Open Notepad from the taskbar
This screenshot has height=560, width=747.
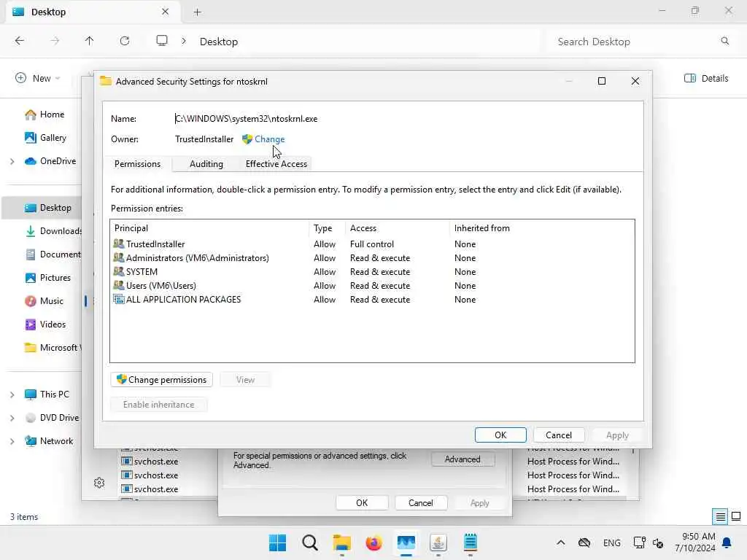point(471,542)
